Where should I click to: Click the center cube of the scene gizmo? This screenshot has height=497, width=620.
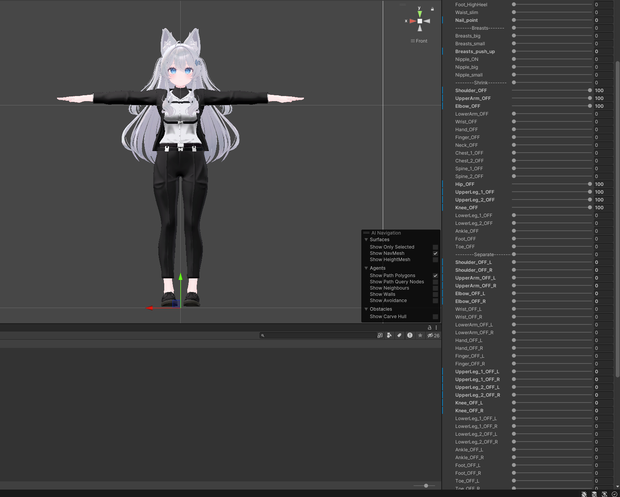[x=420, y=21]
